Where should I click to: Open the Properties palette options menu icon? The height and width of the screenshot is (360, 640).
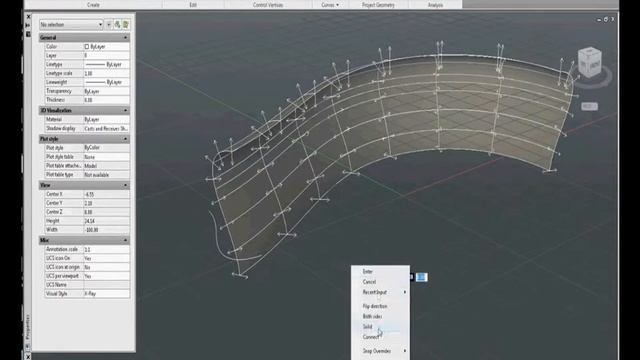[28, 34]
